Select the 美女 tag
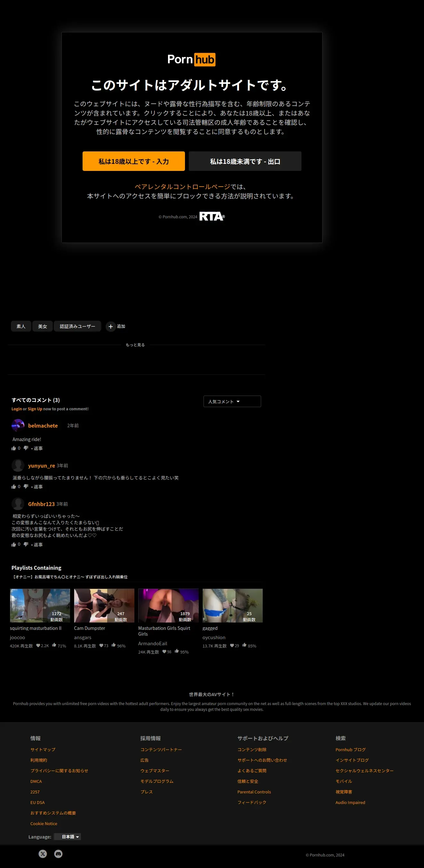Image resolution: width=424 pixels, height=868 pixels. 43,326
